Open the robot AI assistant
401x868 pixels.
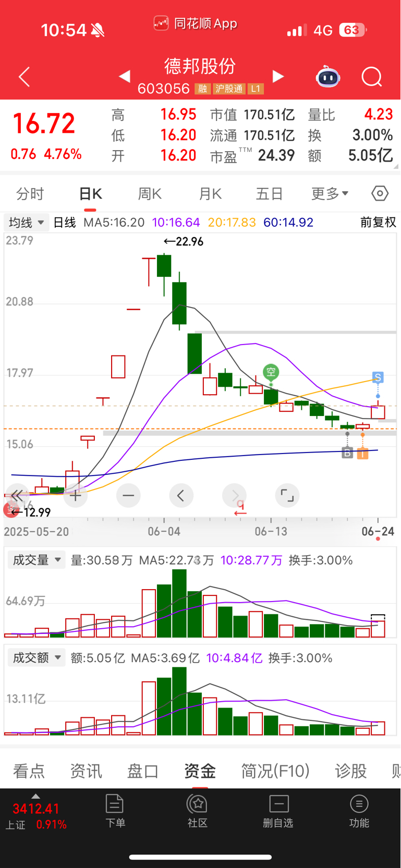point(328,77)
